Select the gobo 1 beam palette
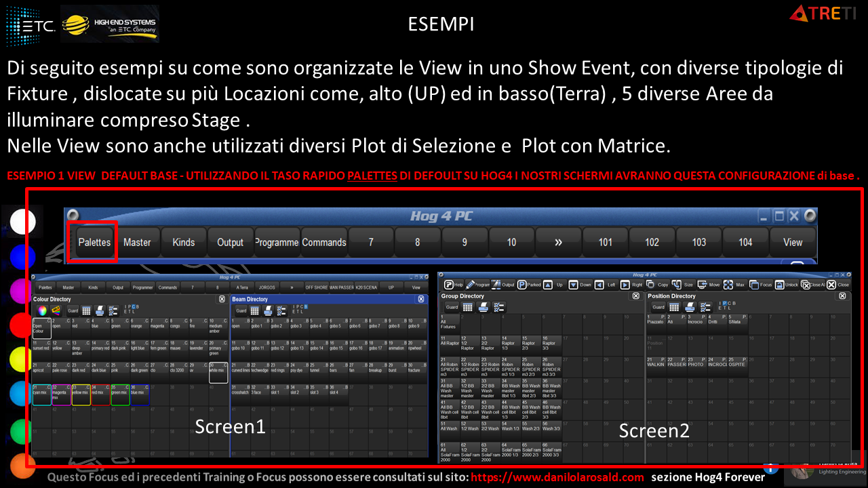This screenshot has width=868, height=488. [260, 328]
